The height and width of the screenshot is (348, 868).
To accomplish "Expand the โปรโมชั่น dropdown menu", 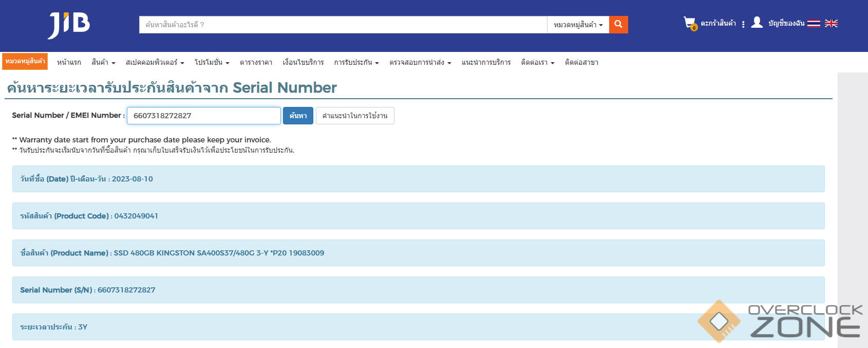I will click(x=212, y=62).
